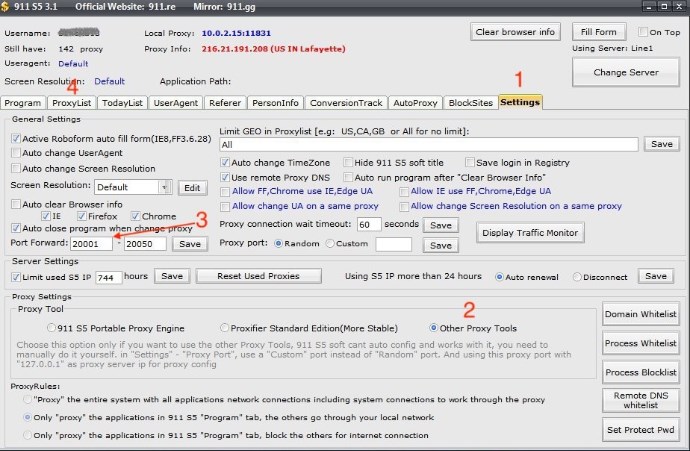
Task: Enable Hide 911 S5 soft title
Action: click(348, 162)
